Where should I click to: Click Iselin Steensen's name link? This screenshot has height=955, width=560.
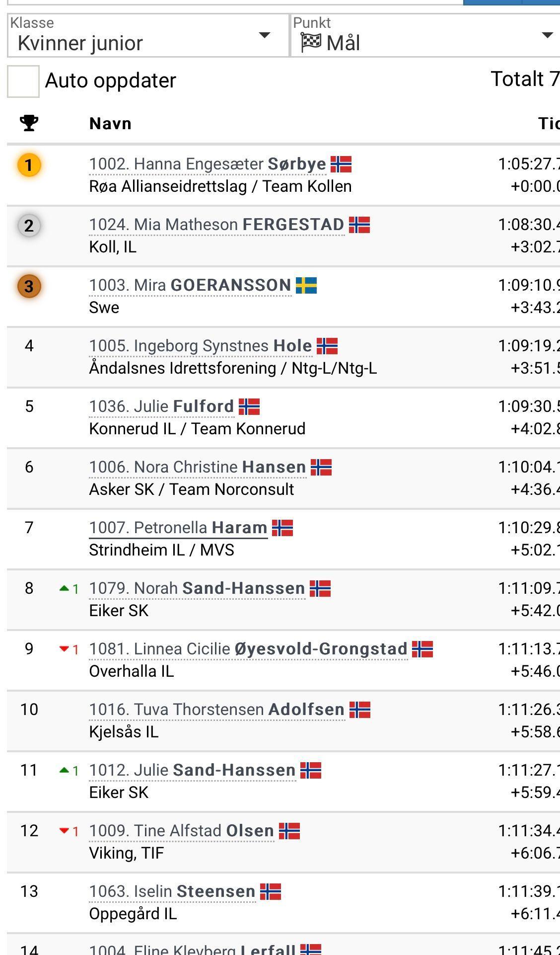coord(172,892)
